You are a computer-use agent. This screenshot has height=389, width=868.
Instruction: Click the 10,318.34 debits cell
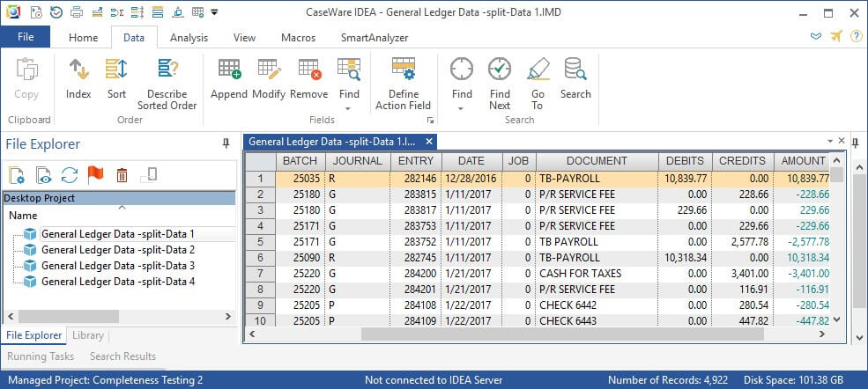click(685, 258)
